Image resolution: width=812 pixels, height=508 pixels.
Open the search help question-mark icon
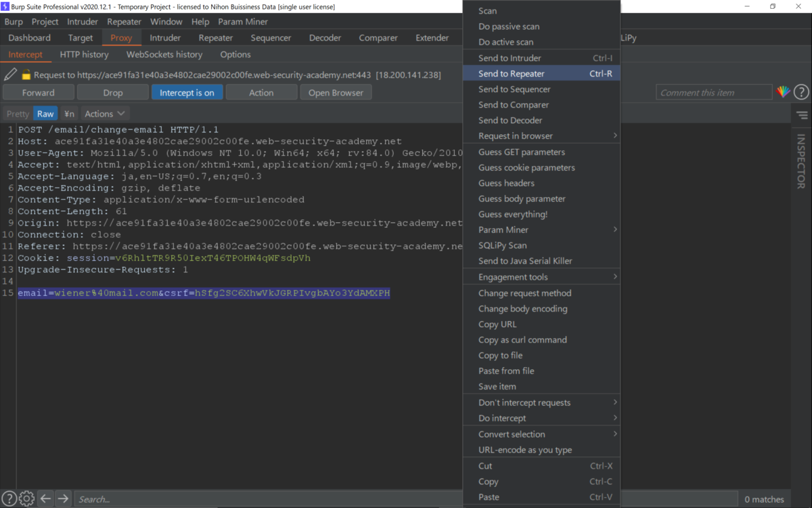9,499
